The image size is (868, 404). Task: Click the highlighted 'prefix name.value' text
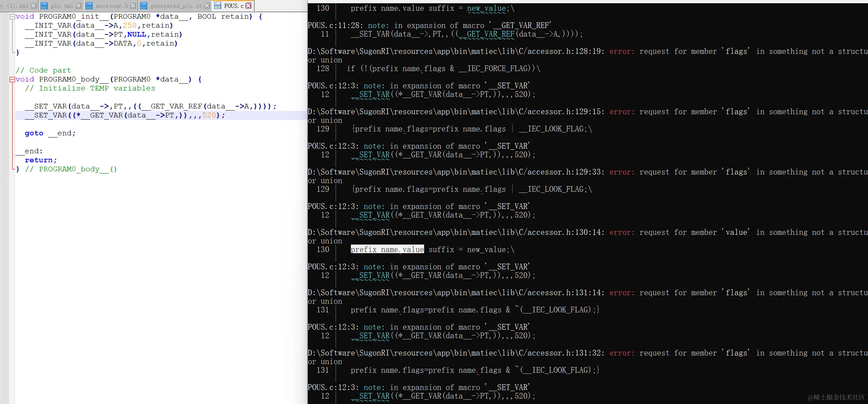(387, 249)
